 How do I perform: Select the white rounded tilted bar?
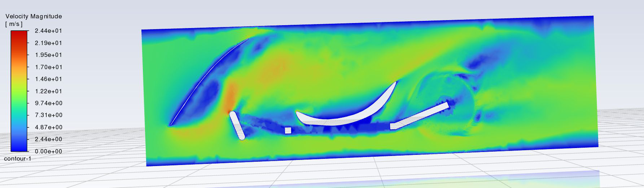(x=237, y=125)
